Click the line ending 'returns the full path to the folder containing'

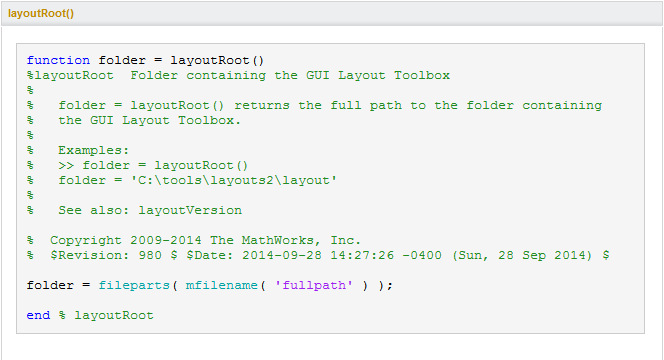[314, 105]
